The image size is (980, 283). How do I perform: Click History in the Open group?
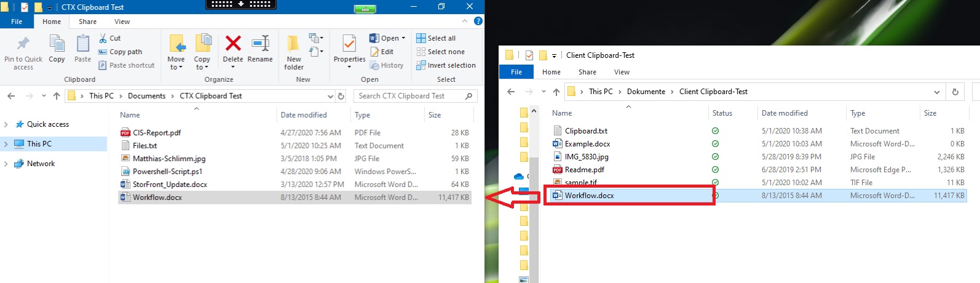click(x=387, y=65)
